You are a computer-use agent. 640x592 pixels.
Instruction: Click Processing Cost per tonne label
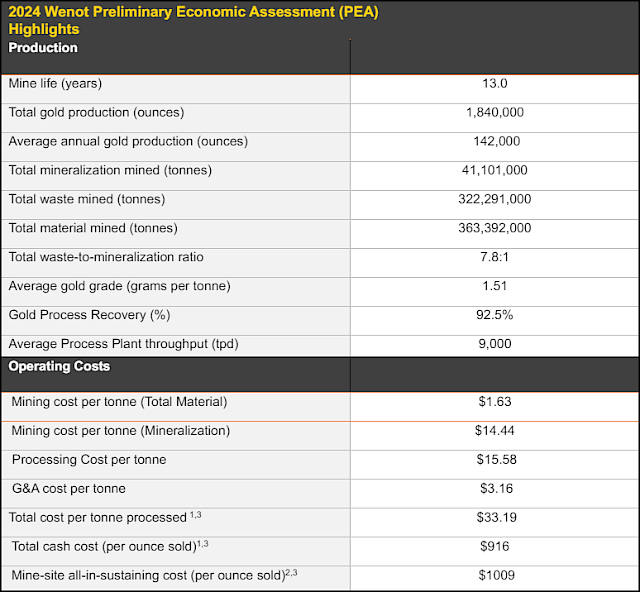[x=89, y=461]
